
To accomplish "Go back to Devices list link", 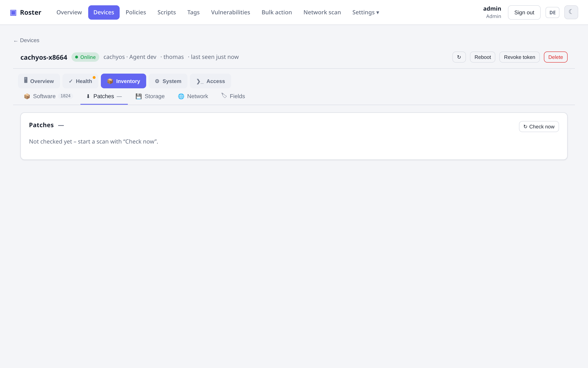I will click(27, 40).
